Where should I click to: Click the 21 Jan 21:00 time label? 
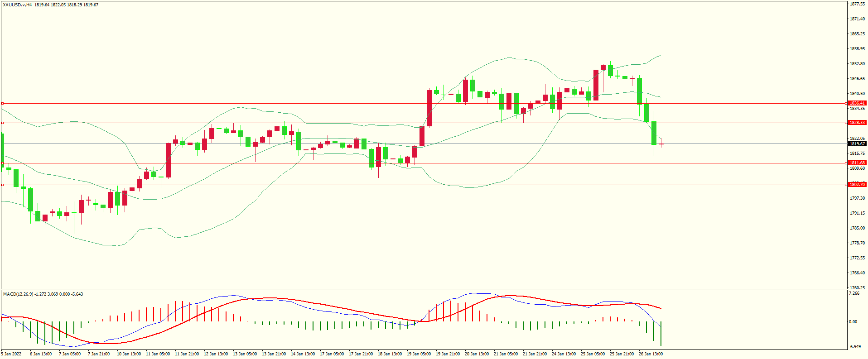coord(535,354)
